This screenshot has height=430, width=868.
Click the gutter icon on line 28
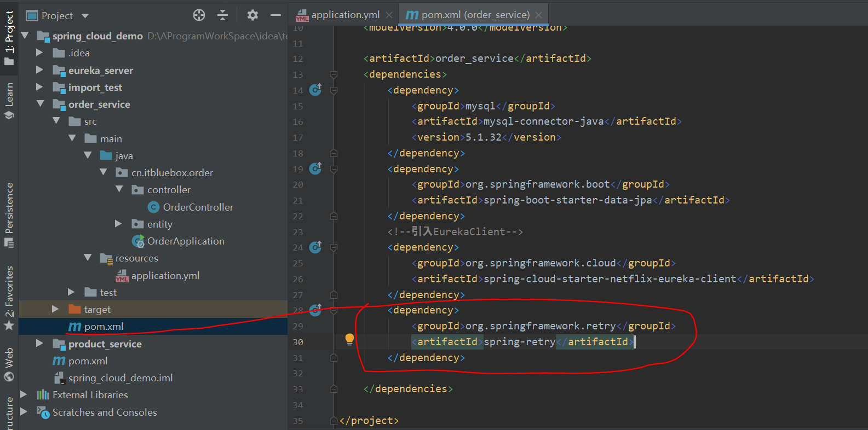[315, 310]
